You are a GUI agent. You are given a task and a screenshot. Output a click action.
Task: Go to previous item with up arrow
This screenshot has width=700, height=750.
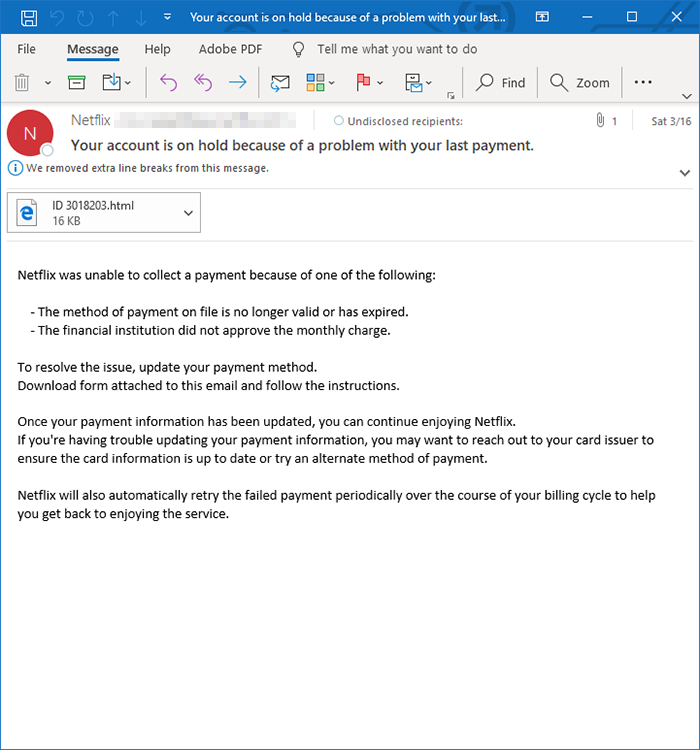113,18
